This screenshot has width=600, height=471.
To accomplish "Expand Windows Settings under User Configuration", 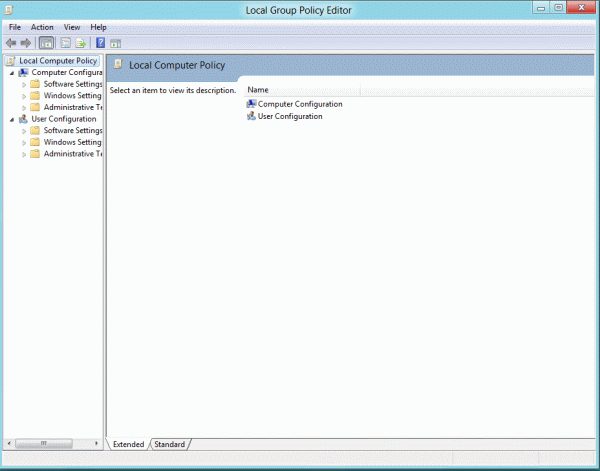I will 24,143.
